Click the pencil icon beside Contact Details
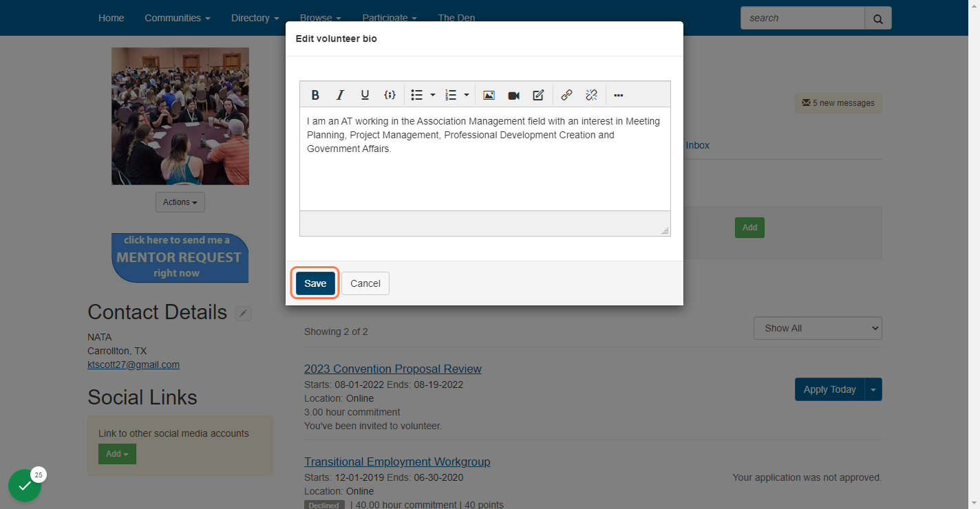The image size is (980, 509). coord(243,314)
